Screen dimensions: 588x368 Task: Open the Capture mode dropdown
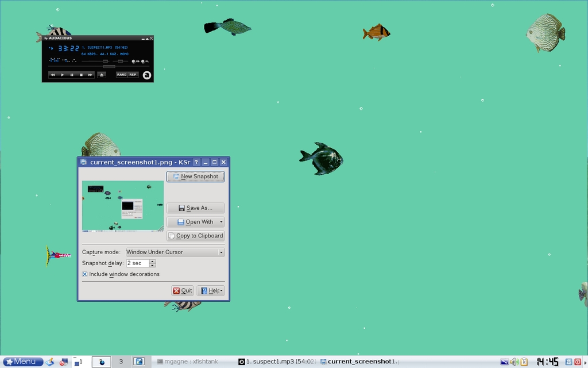pyautogui.click(x=175, y=252)
